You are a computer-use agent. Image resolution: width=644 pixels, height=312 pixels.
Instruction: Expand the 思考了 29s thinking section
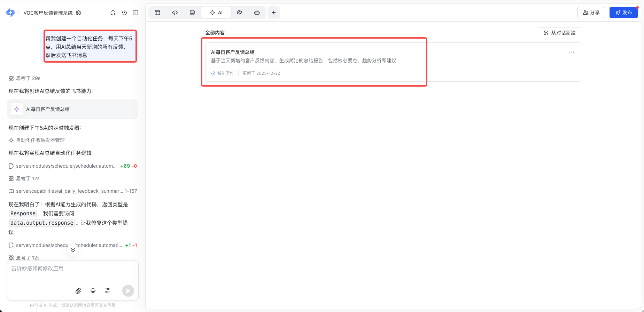(x=24, y=78)
